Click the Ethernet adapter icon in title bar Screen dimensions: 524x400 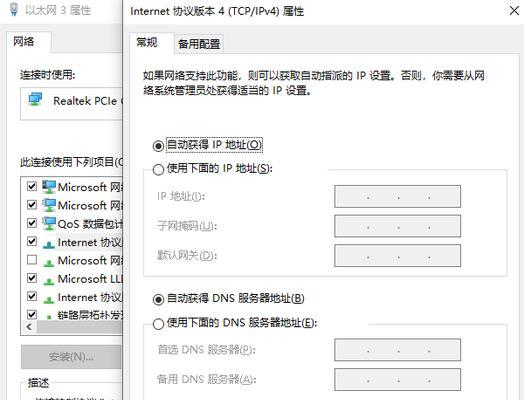click(x=13, y=9)
